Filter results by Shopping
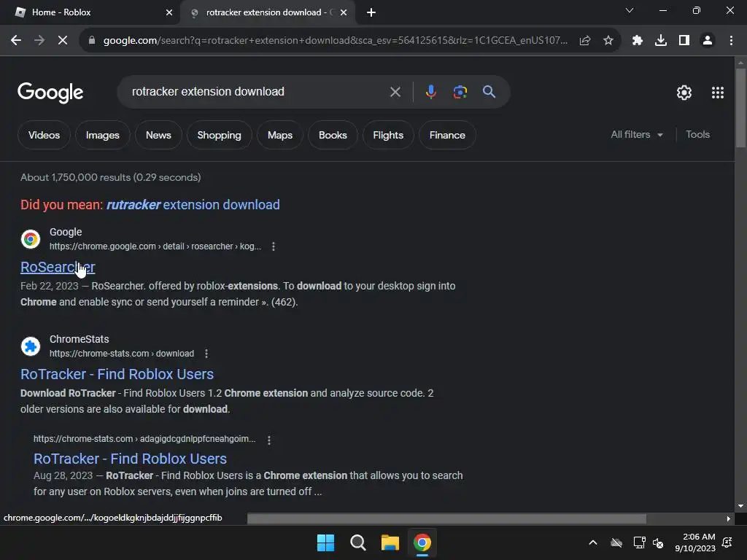The image size is (747, 560). (x=219, y=135)
